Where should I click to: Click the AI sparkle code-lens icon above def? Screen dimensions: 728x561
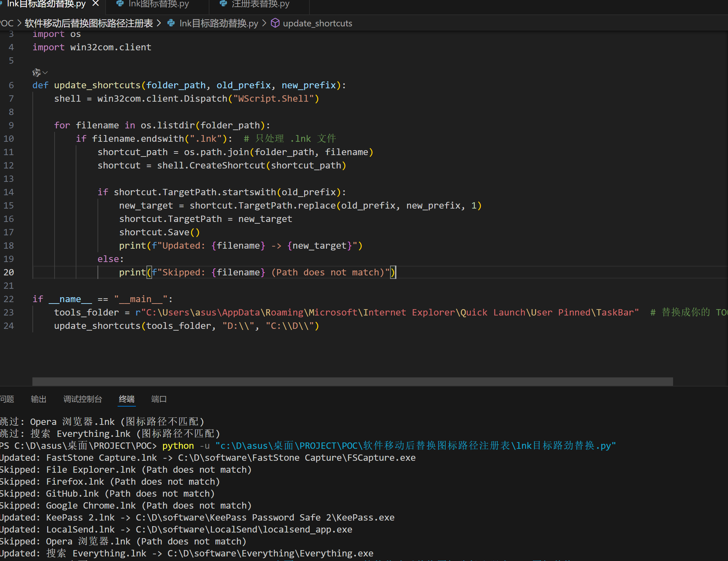[x=36, y=73]
